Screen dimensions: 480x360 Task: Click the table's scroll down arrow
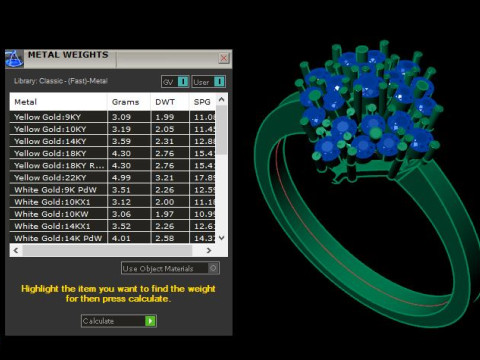click(x=221, y=238)
